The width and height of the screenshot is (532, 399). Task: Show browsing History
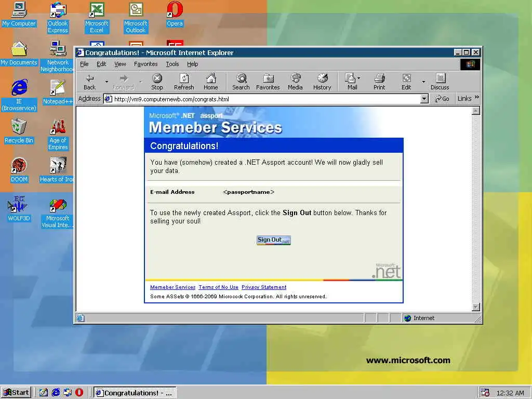[322, 82]
